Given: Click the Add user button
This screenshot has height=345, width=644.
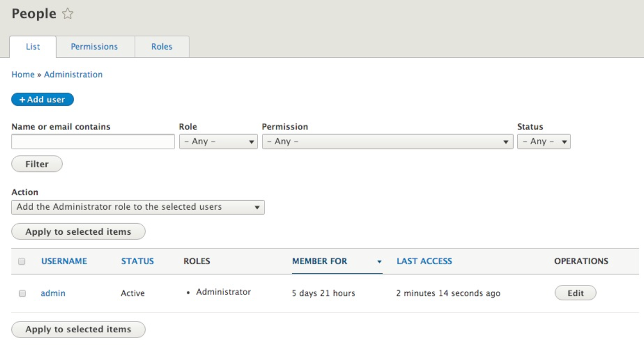Looking at the screenshot, I should pyautogui.click(x=42, y=100).
